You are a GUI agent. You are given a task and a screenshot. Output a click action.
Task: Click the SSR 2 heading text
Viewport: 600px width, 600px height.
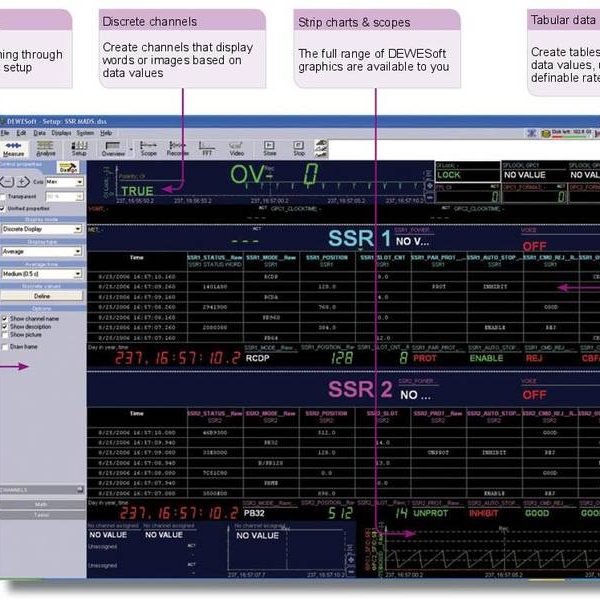click(x=360, y=389)
